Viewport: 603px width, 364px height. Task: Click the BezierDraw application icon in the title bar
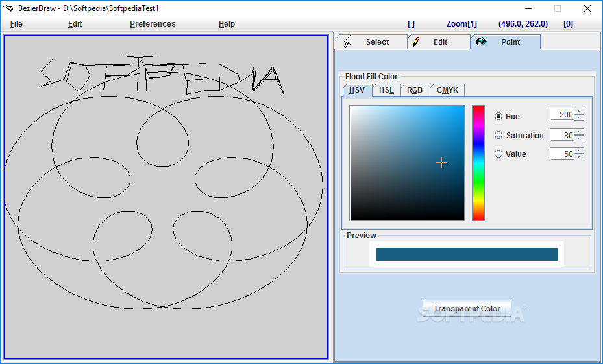click(8, 8)
